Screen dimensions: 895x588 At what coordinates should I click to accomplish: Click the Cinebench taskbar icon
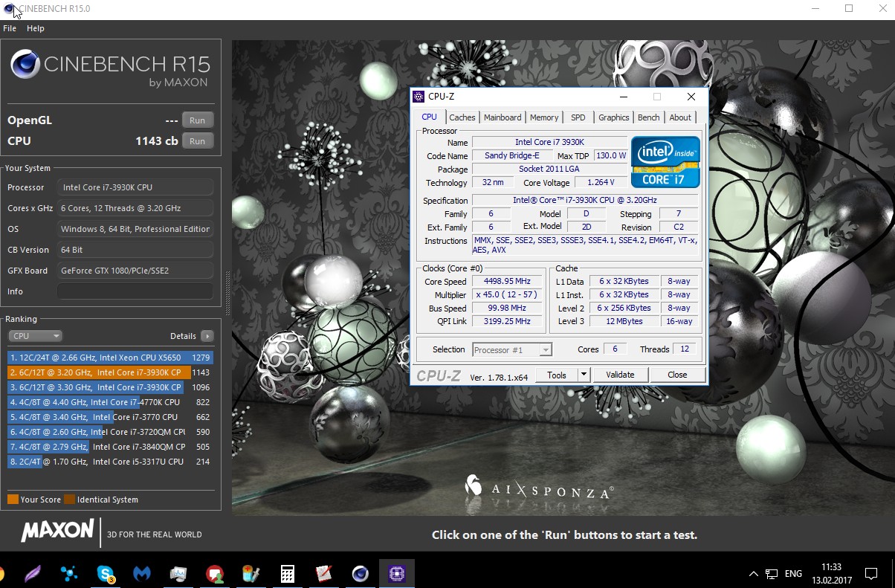coord(360,573)
